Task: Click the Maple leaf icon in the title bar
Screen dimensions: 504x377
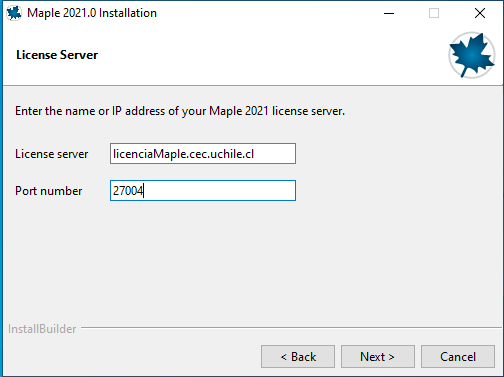Action: point(14,13)
